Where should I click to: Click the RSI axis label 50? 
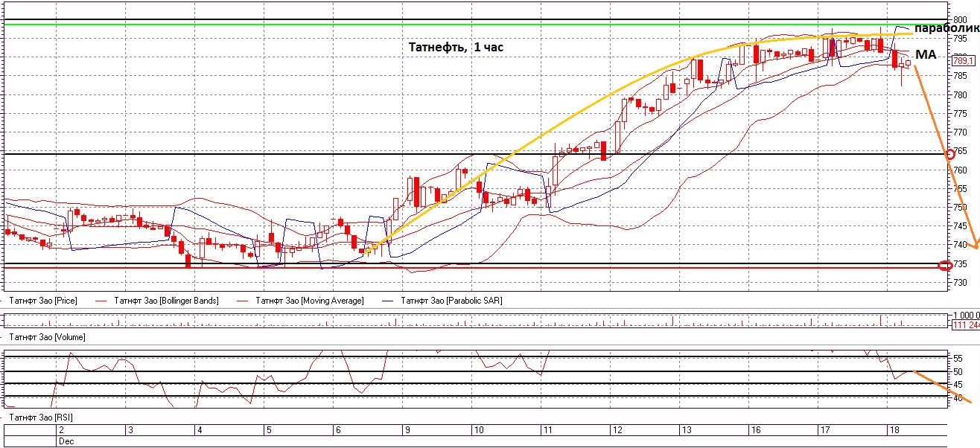(x=958, y=371)
